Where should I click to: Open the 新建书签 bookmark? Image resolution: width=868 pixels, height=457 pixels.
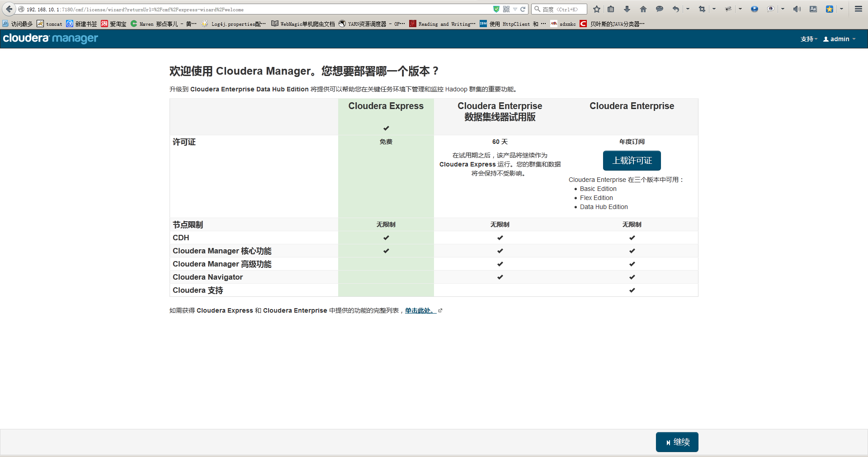coord(82,24)
